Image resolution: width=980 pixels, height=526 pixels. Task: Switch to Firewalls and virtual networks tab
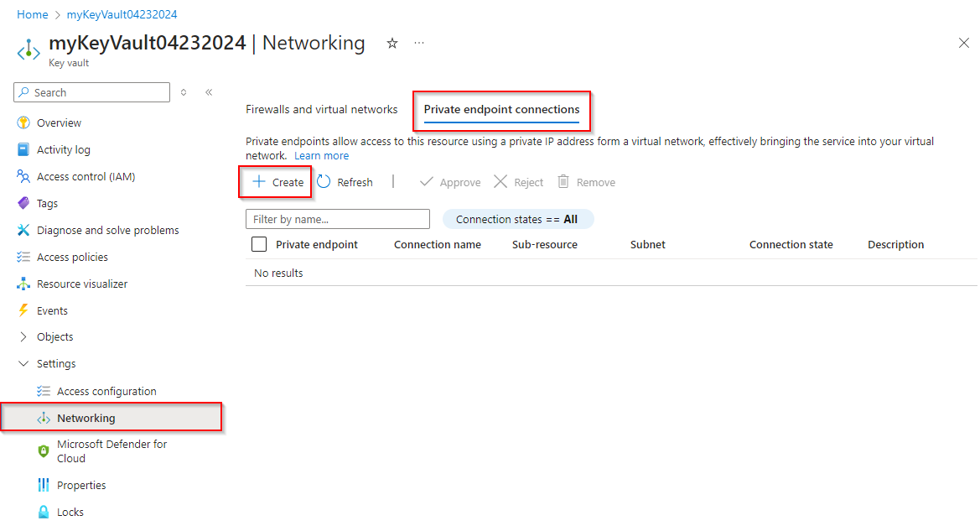pyautogui.click(x=321, y=109)
